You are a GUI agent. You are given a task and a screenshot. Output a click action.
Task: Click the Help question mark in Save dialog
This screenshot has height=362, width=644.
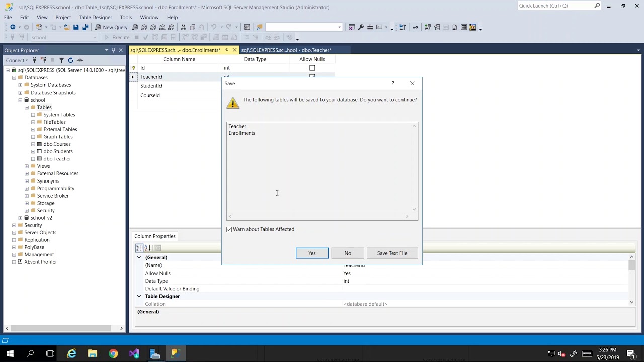tap(393, 83)
